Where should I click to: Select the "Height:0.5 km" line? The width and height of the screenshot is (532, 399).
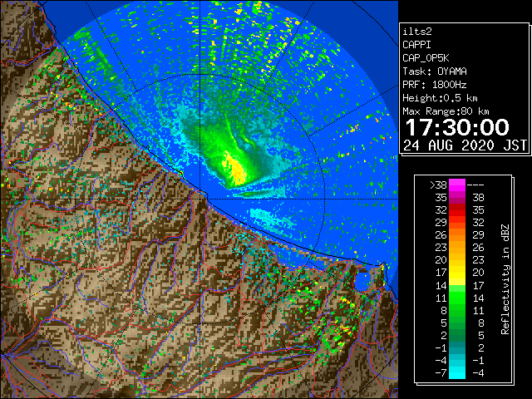click(440, 98)
